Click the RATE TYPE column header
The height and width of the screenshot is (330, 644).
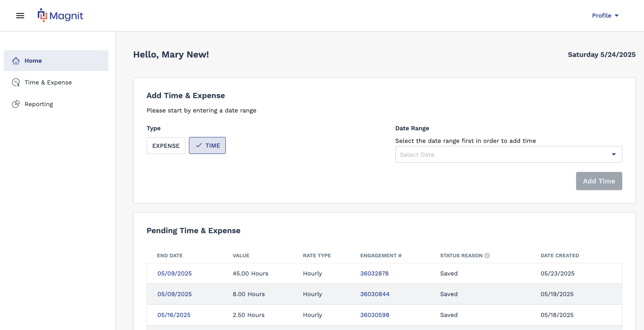coord(317,256)
